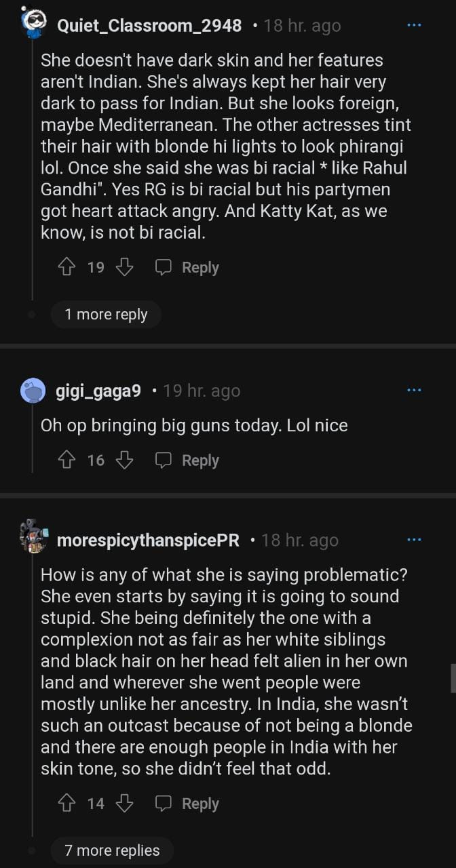Screen dimensions: 456x868
Task: Downvote gigi_gaga9's comment
Action: point(124,460)
